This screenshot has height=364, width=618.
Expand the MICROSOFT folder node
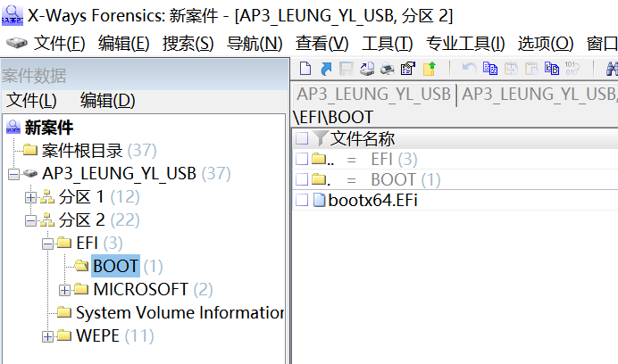(x=64, y=290)
